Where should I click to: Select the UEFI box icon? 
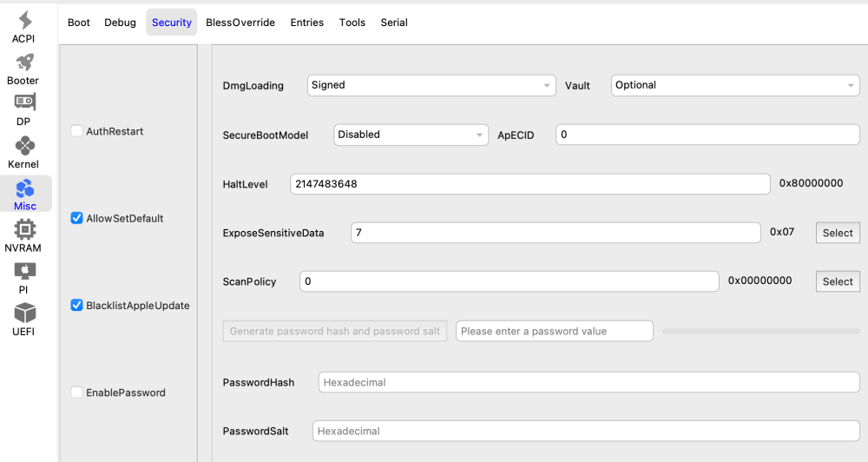coord(25,313)
